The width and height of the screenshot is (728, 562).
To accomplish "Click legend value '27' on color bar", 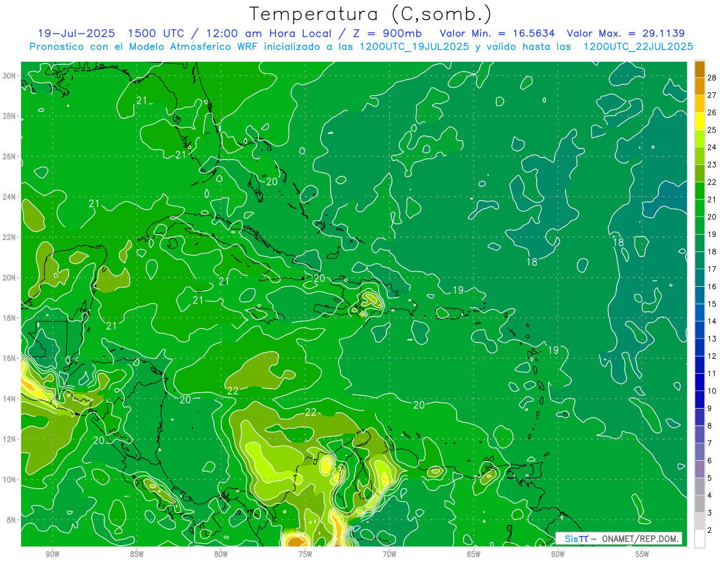I will [x=712, y=95].
